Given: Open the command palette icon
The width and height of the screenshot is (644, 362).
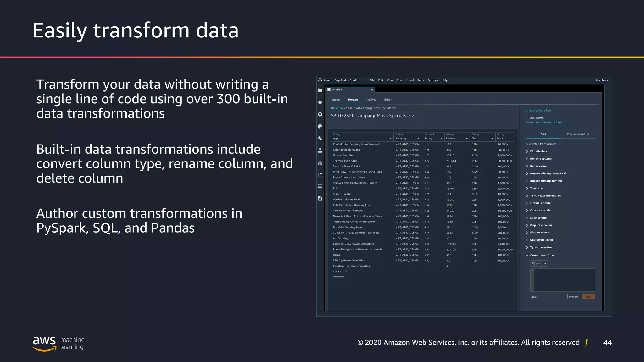Looking at the screenshot, I should pos(320,126).
